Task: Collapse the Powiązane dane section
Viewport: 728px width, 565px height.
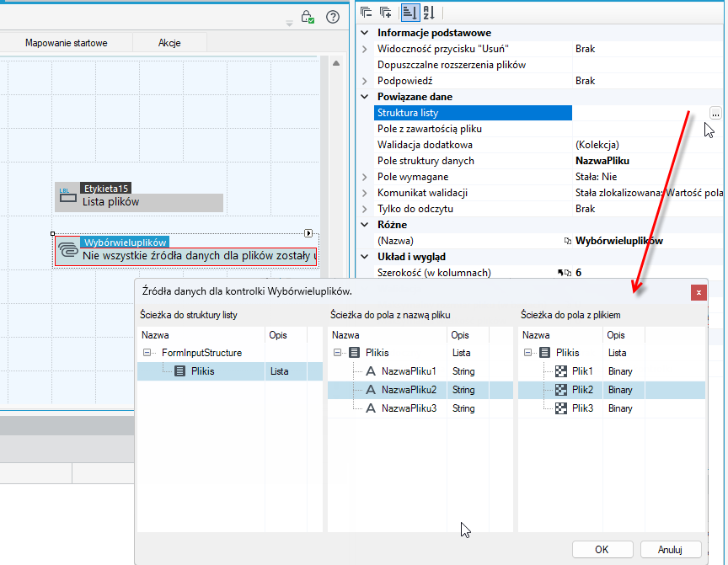Action: [x=365, y=97]
